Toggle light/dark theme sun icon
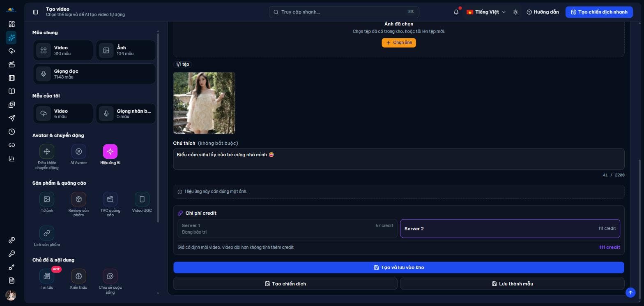Screen dimensions: 644x306 click(x=515, y=12)
